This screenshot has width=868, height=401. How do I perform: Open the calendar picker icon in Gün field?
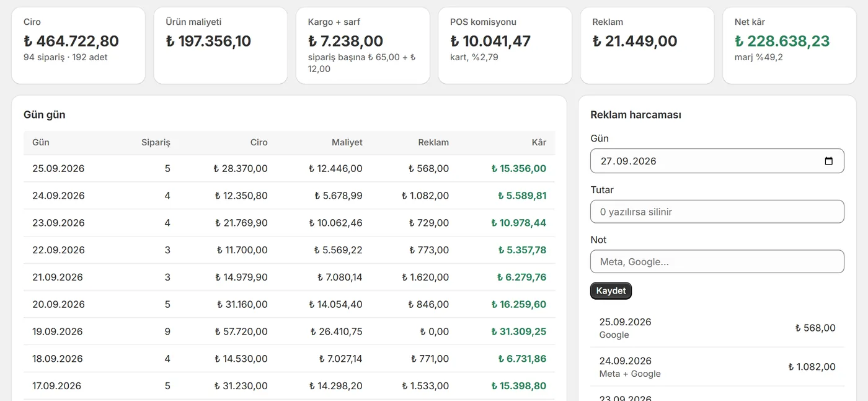point(829,161)
